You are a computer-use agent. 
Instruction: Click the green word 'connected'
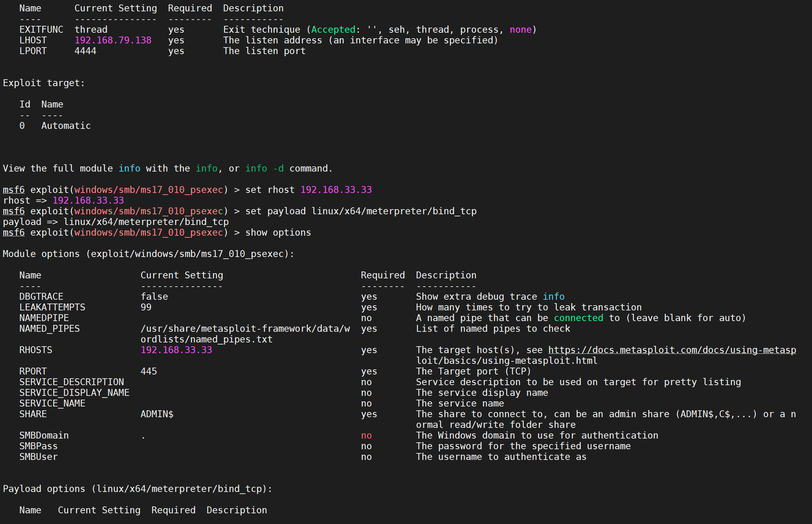(x=578, y=318)
